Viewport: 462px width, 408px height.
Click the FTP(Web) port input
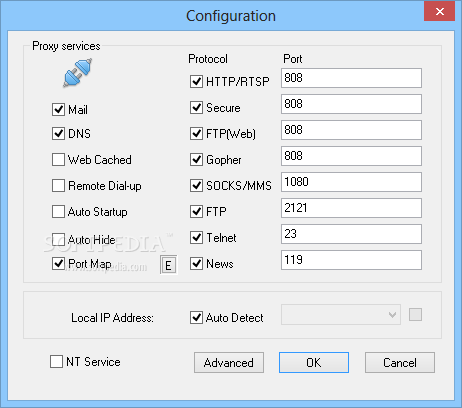click(x=351, y=130)
